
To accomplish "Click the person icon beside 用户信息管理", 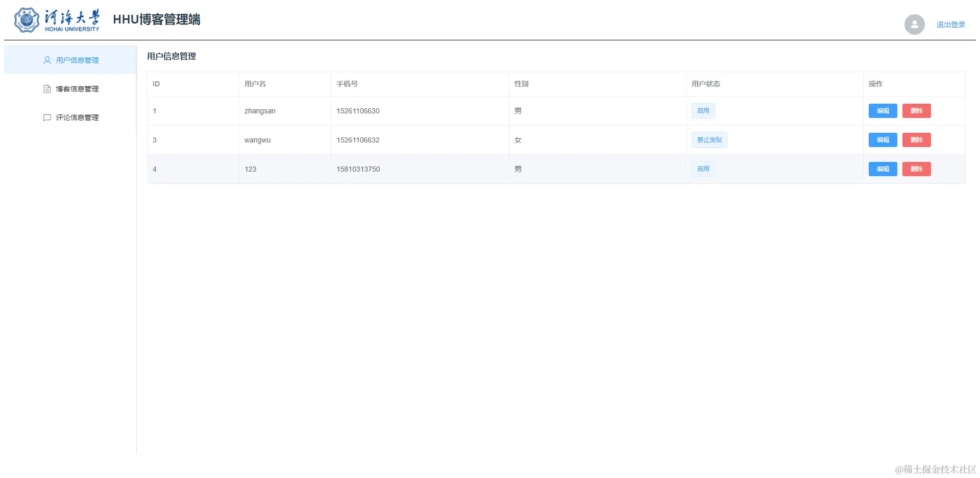I will [47, 60].
